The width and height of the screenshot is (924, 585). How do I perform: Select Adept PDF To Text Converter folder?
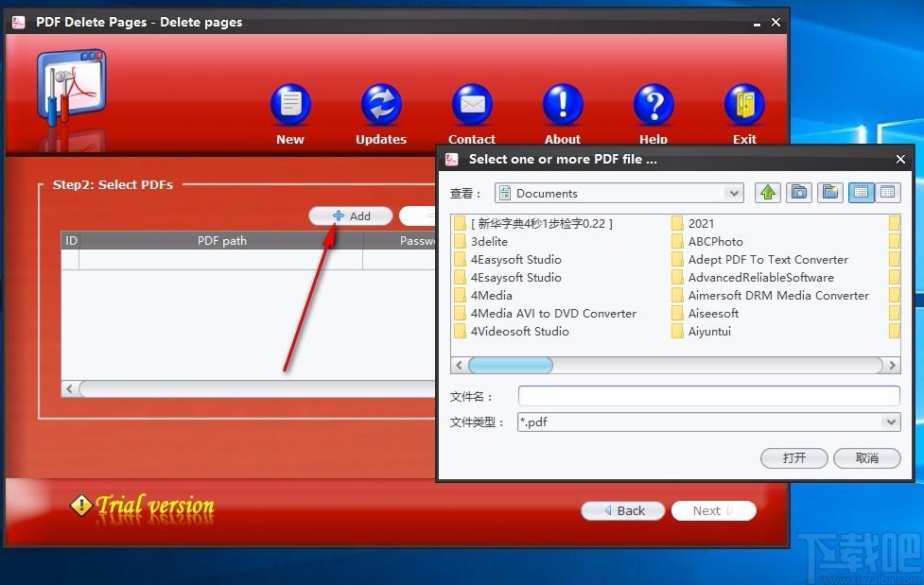coord(760,259)
